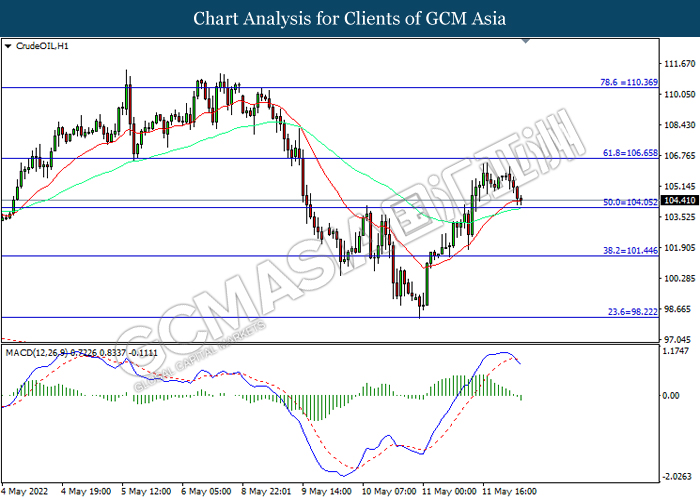The height and width of the screenshot is (500, 700).
Task: Click the 97.045 price axis value
Action: point(680,340)
